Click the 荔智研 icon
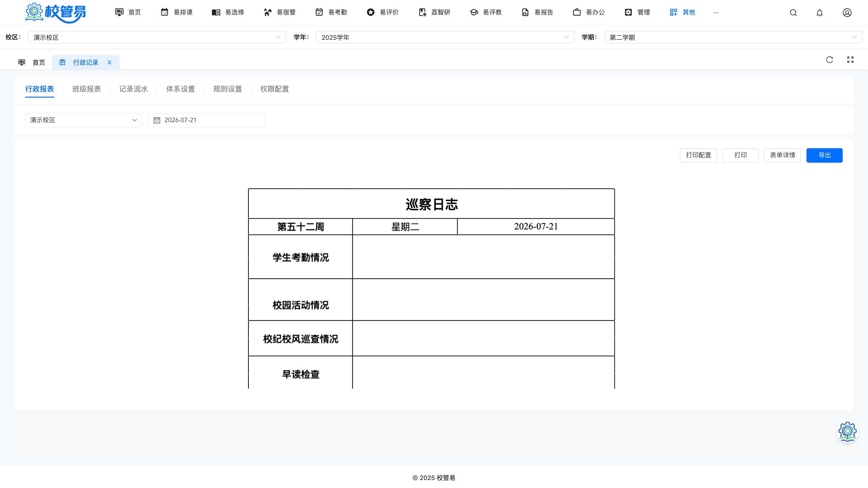Screen dimensions: 868x488 click(422, 12)
